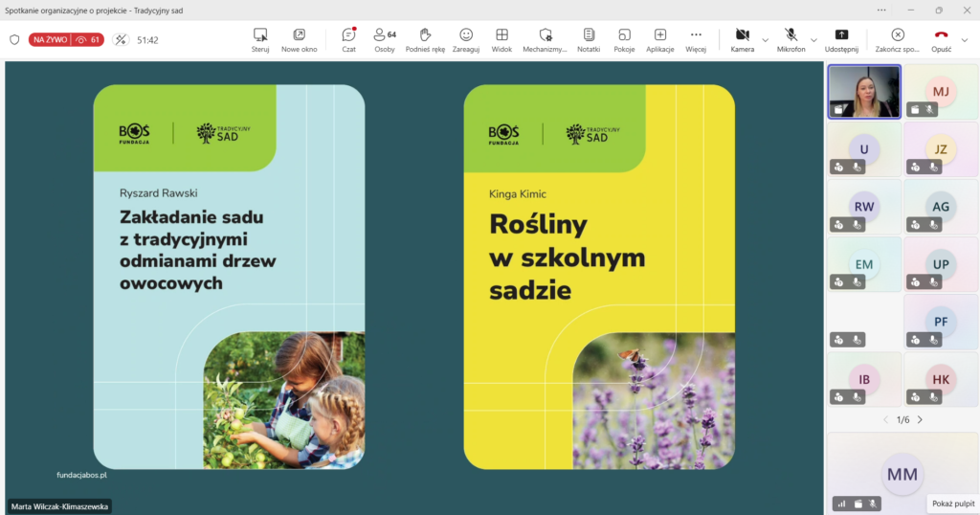
Task: Click network signal icon on MM tile
Action: 841,504
